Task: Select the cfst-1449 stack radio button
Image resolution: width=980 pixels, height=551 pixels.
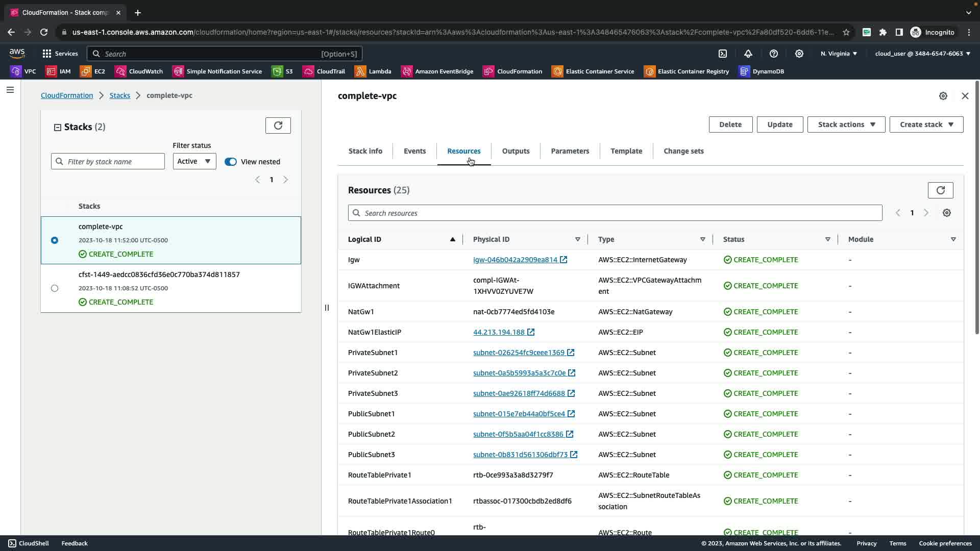Action: pyautogui.click(x=55, y=288)
